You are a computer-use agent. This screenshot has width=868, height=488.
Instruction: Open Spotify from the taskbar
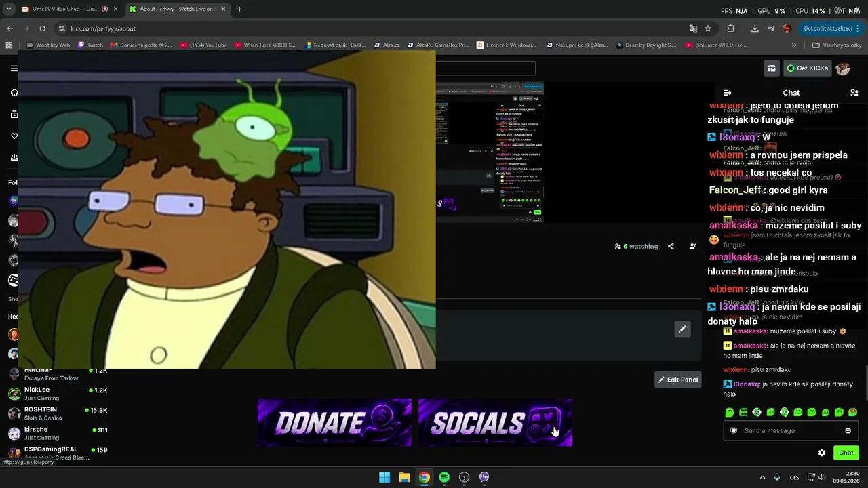(444, 477)
